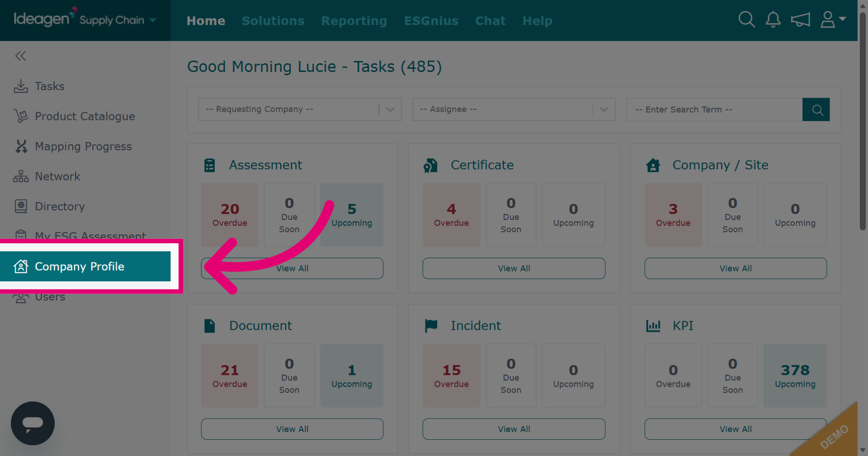868x456 pixels.
Task: Open the Reporting menu
Action: [354, 21]
